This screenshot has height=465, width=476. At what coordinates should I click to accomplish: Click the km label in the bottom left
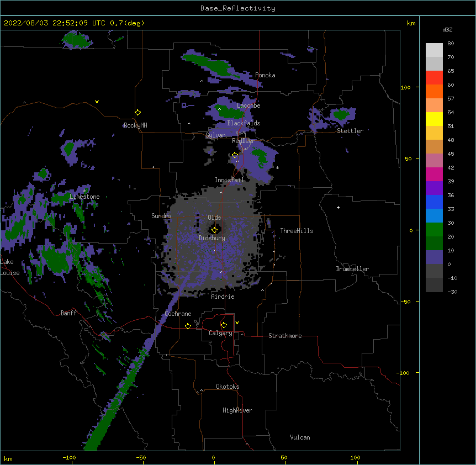click(x=8, y=459)
